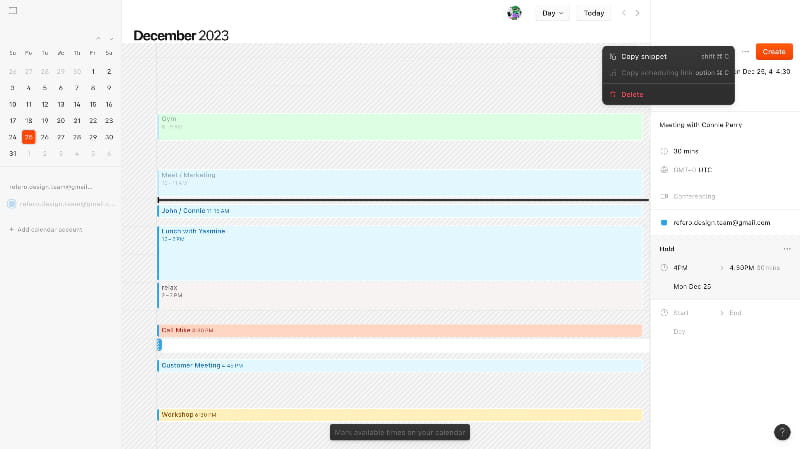Select December 1 in mini calendar
Viewport: 800px width, 449px height.
[x=93, y=72]
